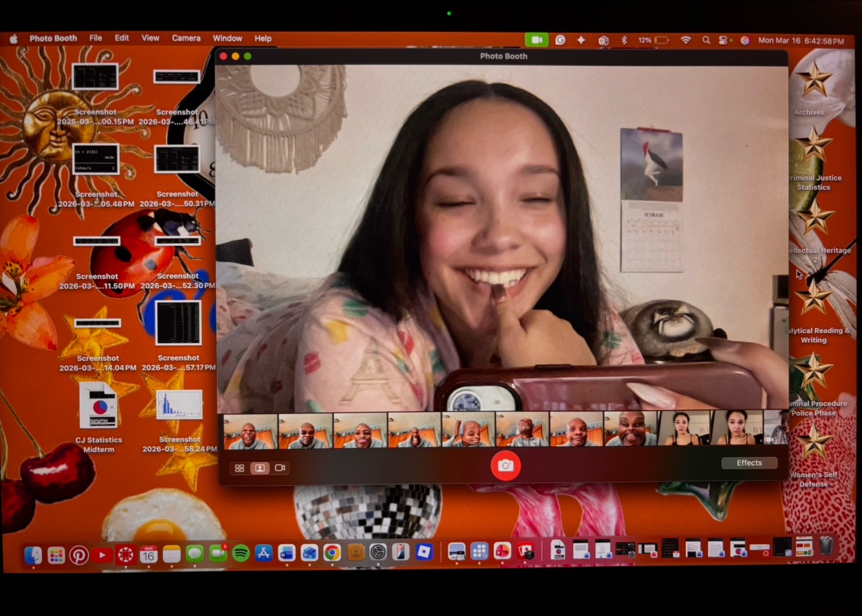Open Launchpad from the Dock
The image size is (862, 616).
[x=56, y=555]
